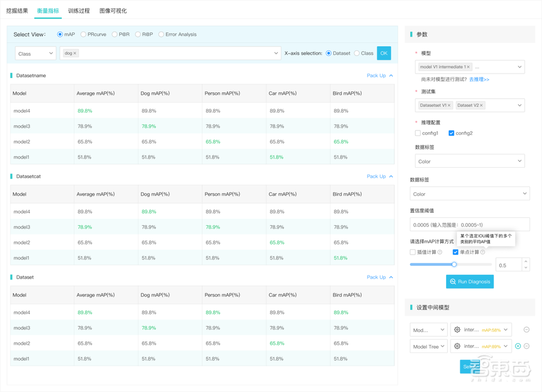Follow the 去推理>> link

point(479,80)
